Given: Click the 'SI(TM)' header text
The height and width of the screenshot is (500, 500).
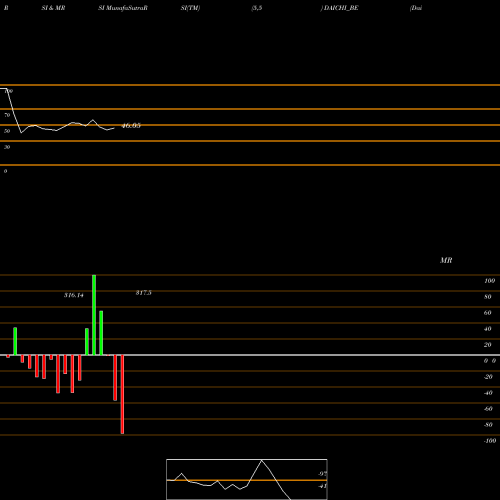Looking at the screenshot, I should pyautogui.click(x=190, y=8).
